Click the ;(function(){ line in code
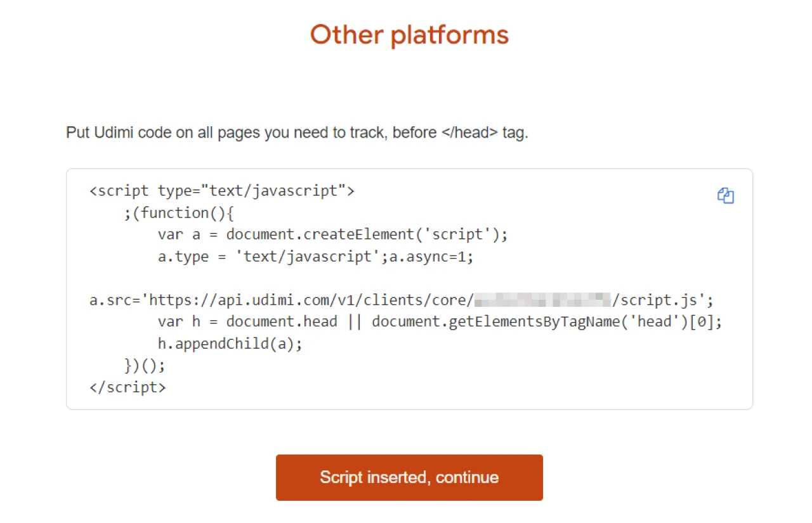Image resolution: width=812 pixels, height=523 pixels. (x=179, y=212)
